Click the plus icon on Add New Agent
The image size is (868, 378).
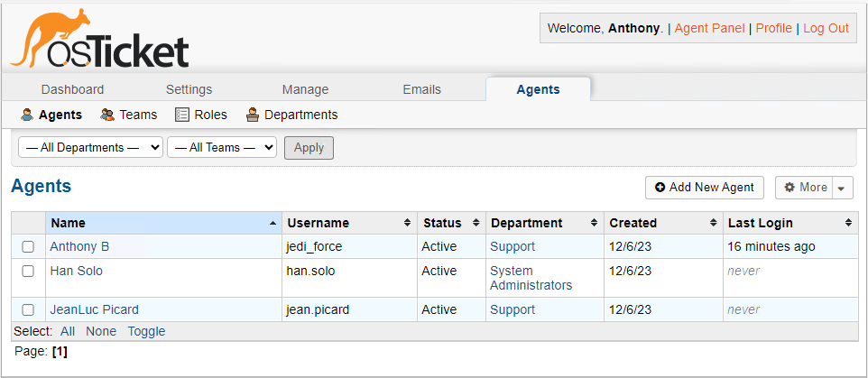pyautogui.click(x=660, y=188)
